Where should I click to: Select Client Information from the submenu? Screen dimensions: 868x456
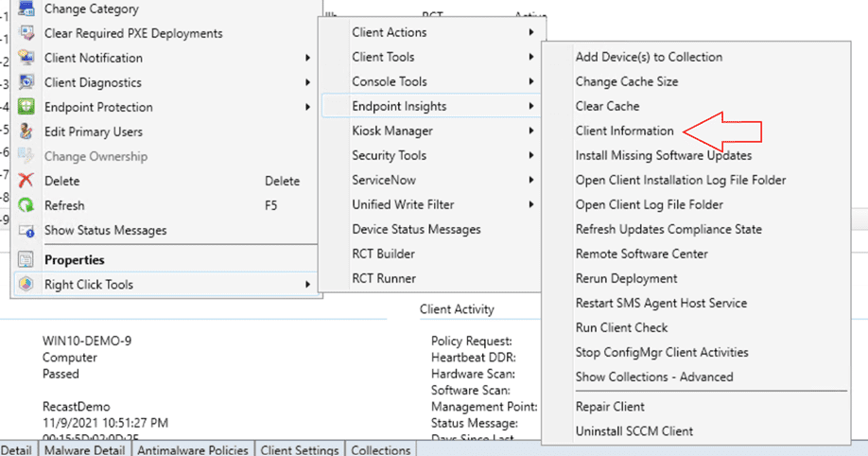coord(624,131)
